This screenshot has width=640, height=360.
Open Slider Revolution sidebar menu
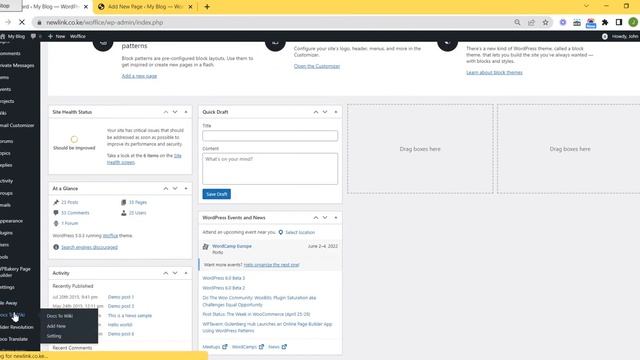(17, 327)
